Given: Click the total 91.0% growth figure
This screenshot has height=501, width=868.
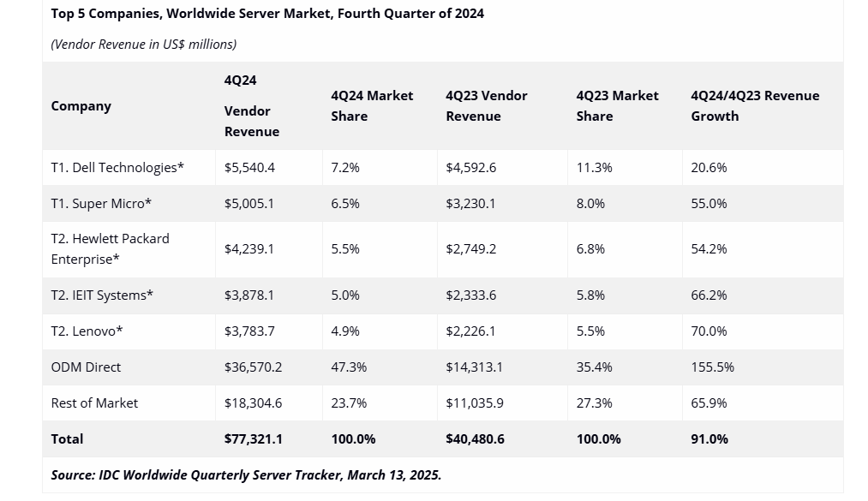Looking at the screenshot, I should point(709,439).
